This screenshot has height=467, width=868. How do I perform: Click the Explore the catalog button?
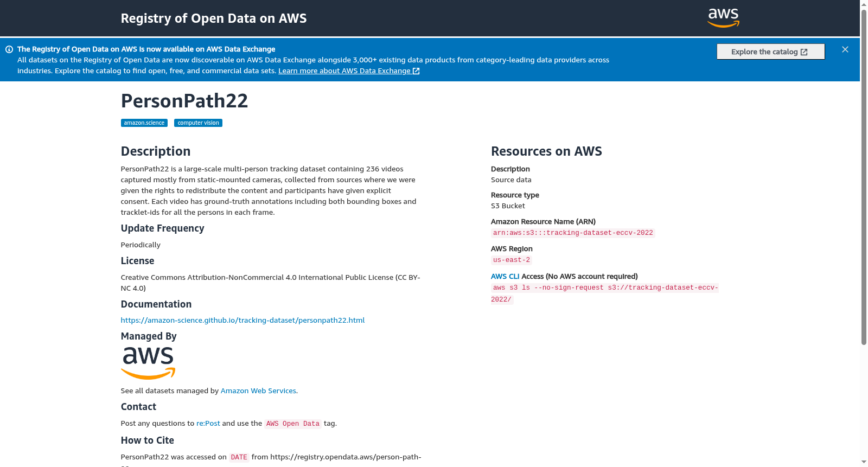pyautogui.click(x=770, y=52)
